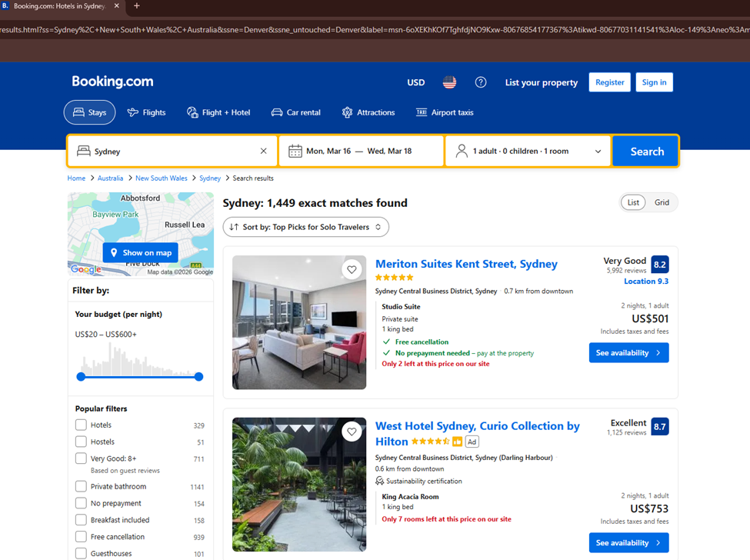The height and width of the screenshot is (560, 750).
Task: Go to the Airport taxis tab
Action: pos(445,112)
